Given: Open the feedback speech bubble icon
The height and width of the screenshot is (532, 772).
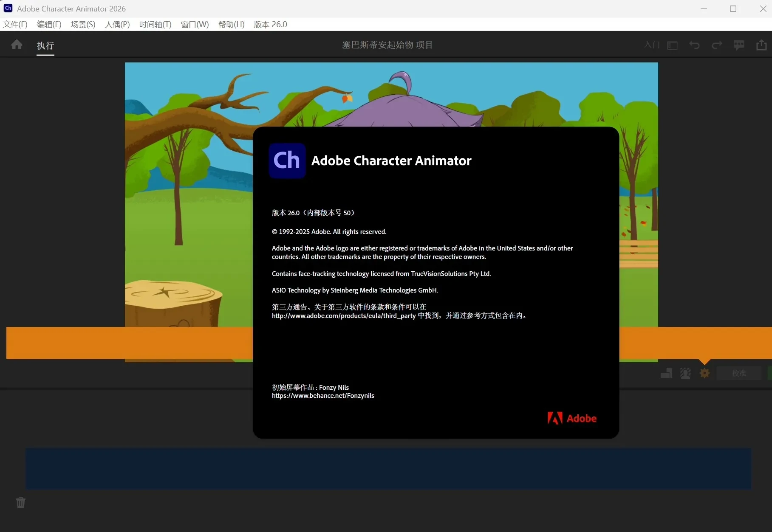Looking at the screenshot, I should coord(739,45).
